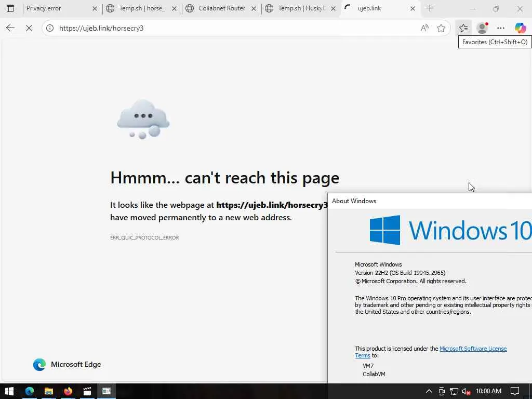The height and width of the screenshot is (399, 532).
Task: Open the clock showing 10:00 AM
Action: click(x=488, y=391)
